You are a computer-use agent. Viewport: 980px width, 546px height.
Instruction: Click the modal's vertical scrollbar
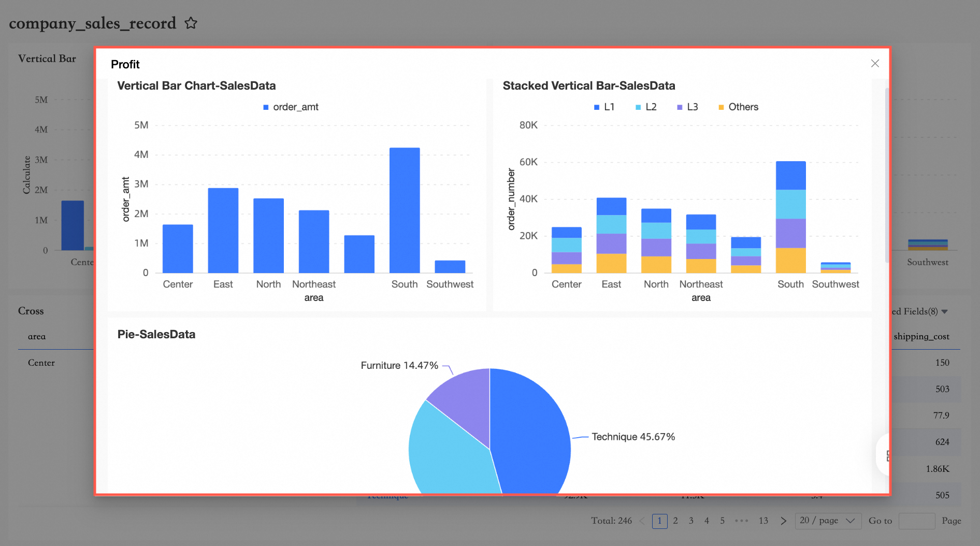887,176
